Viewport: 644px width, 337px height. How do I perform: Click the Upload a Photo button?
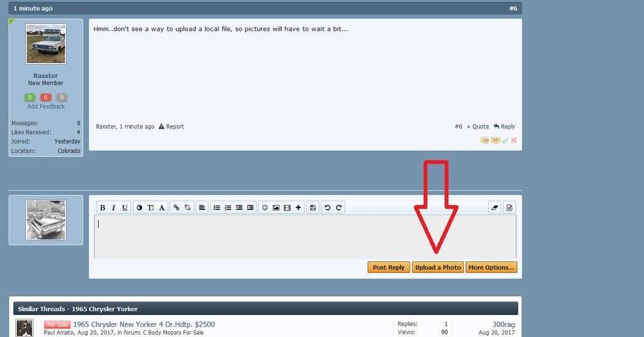pos(438,267)
